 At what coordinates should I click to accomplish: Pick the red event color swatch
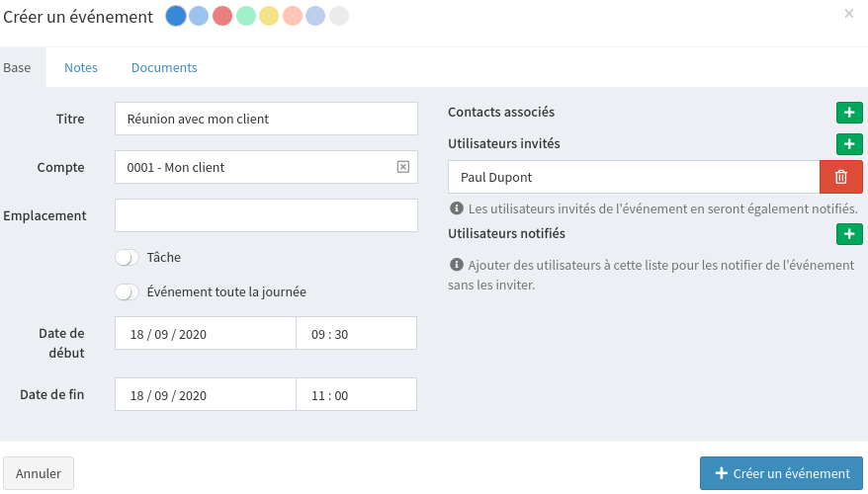coord(222,16)
